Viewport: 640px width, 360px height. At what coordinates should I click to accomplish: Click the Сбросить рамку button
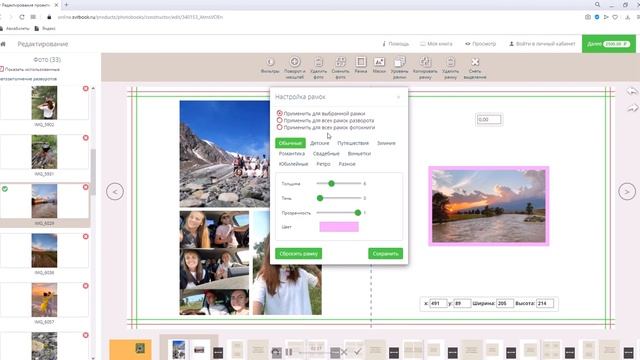(298, 253)
